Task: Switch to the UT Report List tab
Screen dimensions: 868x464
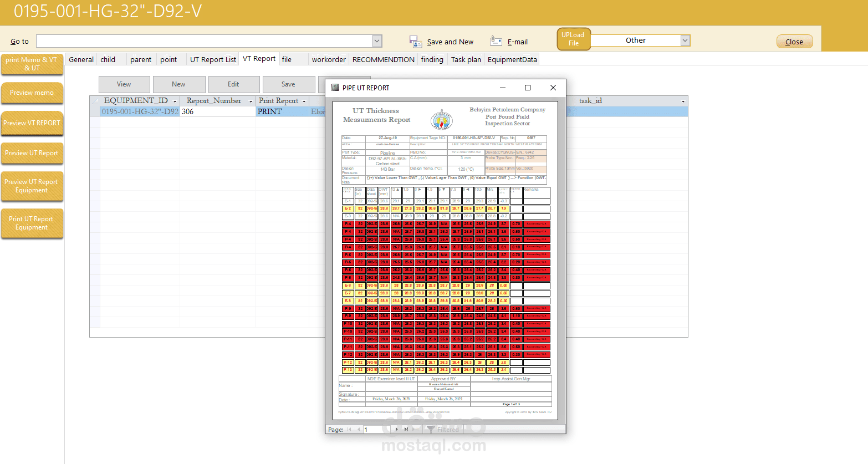Action: [x=212, y=59]
